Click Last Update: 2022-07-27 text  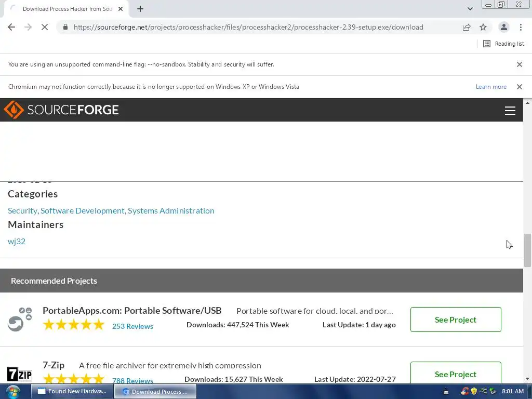click(x=355, y=379)
